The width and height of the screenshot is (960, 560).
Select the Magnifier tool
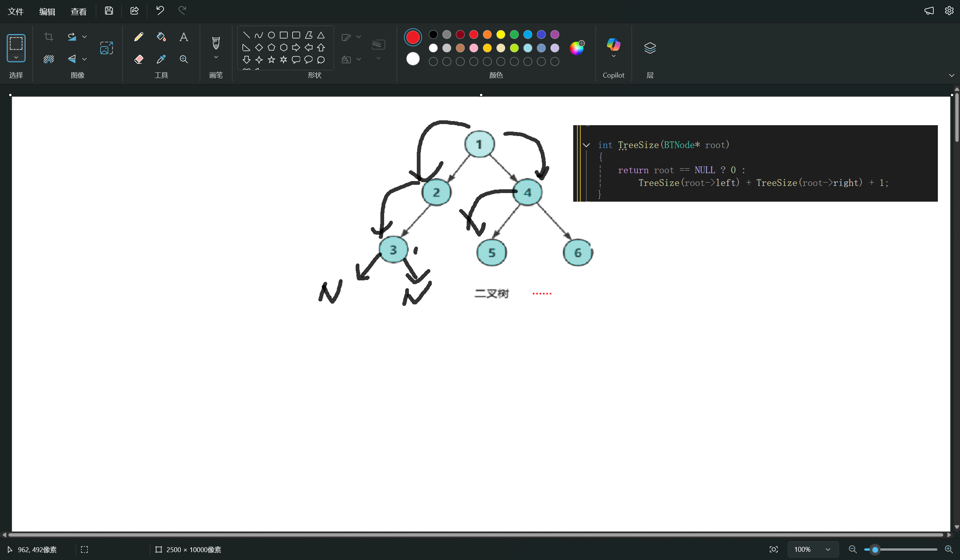pyautogui.click(x=183, y=59)
